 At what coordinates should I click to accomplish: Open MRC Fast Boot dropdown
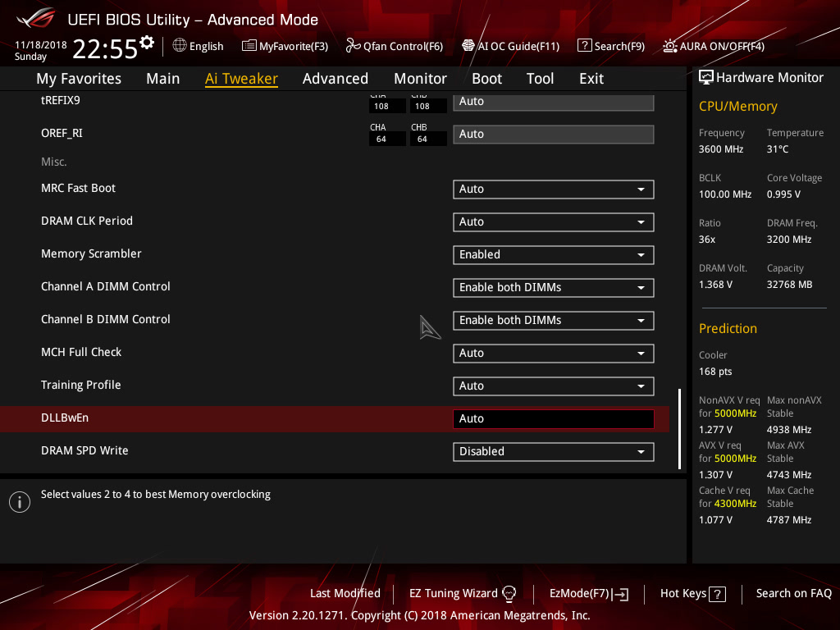coord(554,189)
